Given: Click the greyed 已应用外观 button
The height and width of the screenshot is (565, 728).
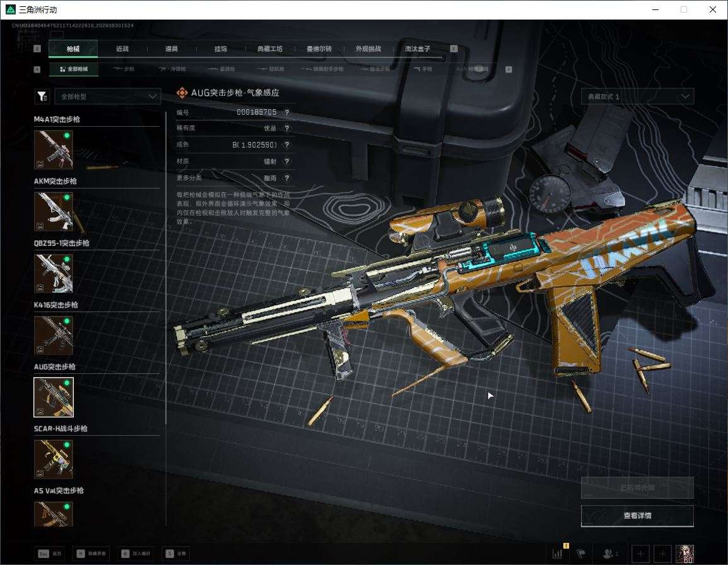Looking at the screenshot, I should (637, 487).
